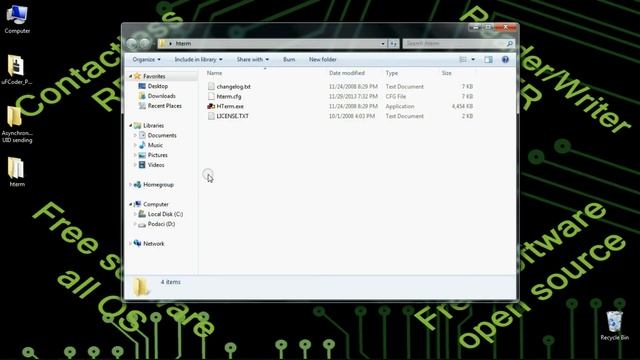The image size is (640, 360).
Task: Select the HTerm.exe application icon
Action: [211, 106]
